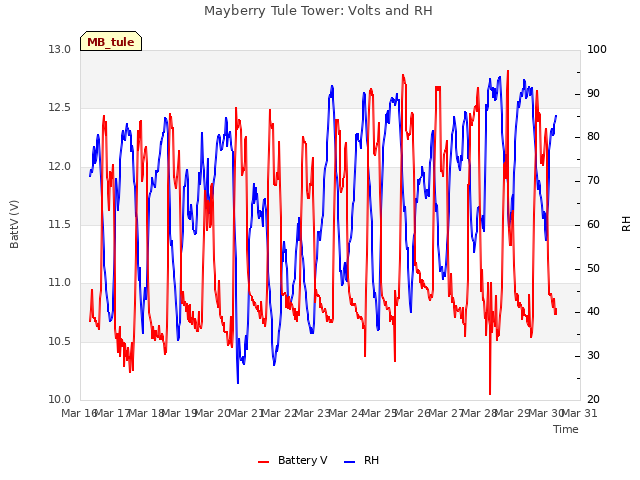Viewport: 640px width, 480px height.
Task: Click the 80 right axis tick label
Action: (593, 136)
